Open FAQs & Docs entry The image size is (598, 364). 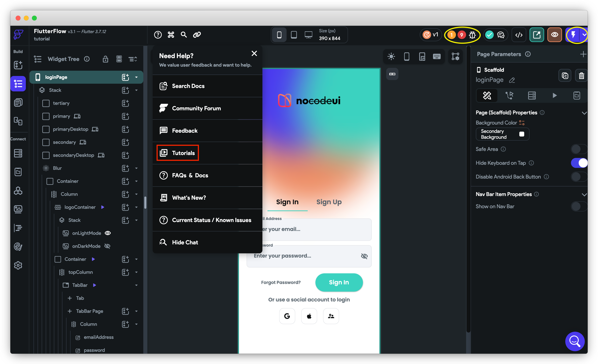coord(207,175)
